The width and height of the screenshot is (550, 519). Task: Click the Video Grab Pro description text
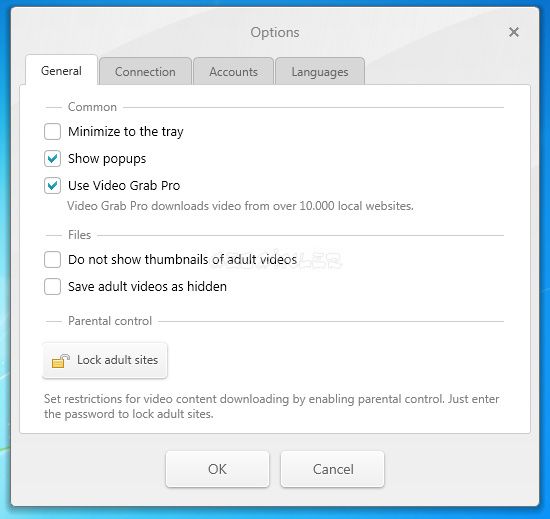click(x=240, y=206)
